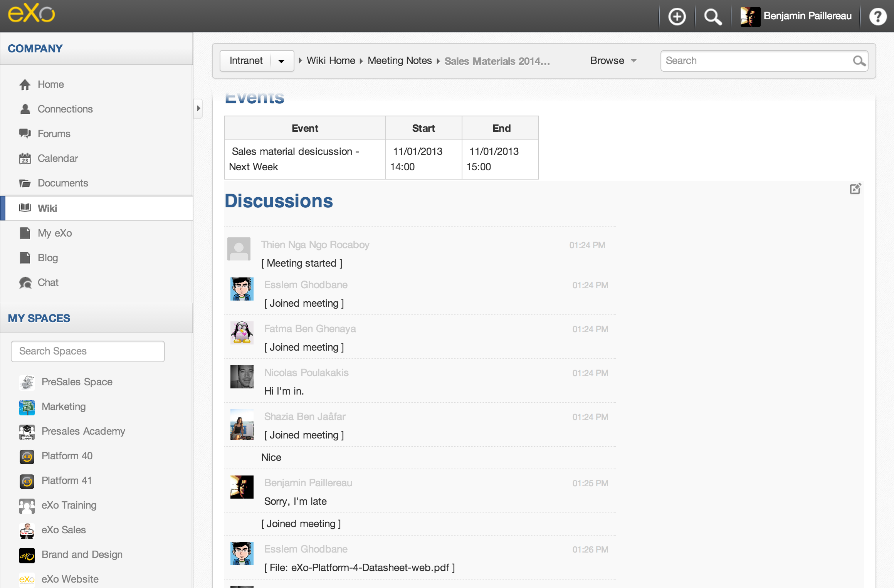Click Shazia Ben Jaâfar name
The height and width of the screenshot is (588, 894).
click(x=304, y=417)
